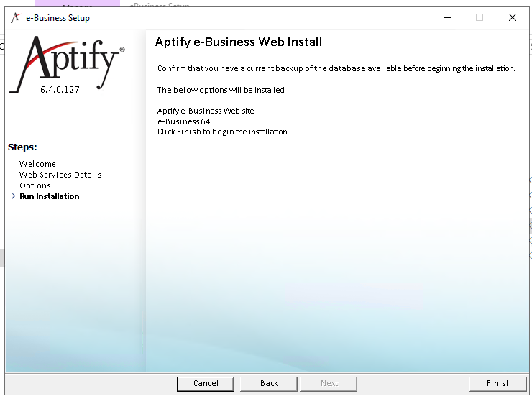Click the Aptify logo image

[x=67, y=64]
